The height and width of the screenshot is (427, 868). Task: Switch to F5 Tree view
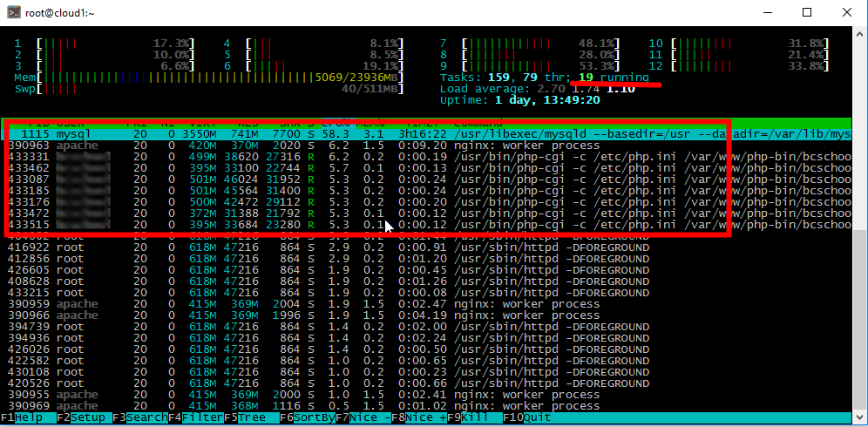tap(252, 417)
